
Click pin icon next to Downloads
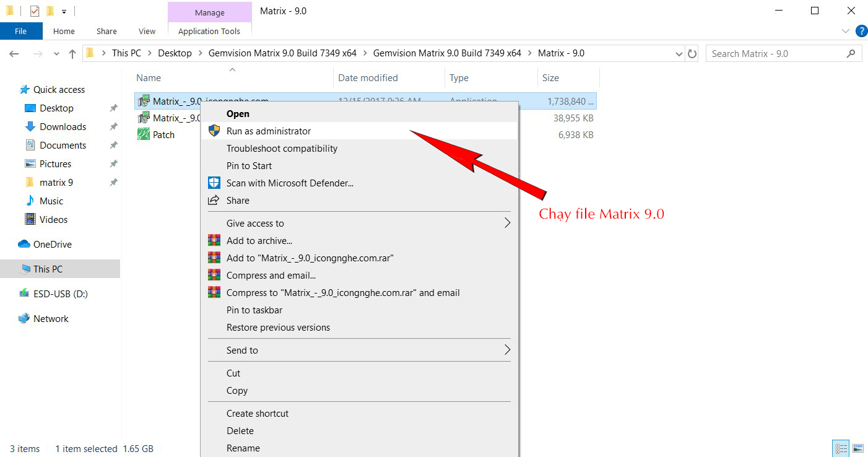coord(113,127)
